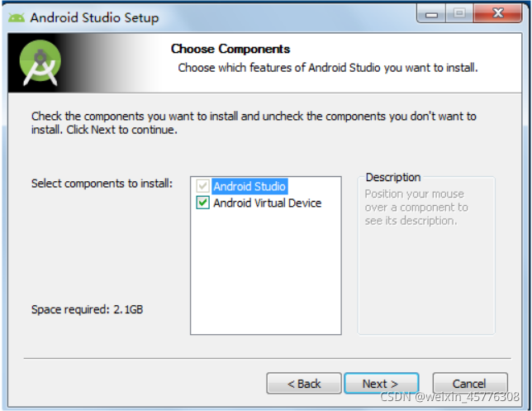Click the maximize button of the setup window

(459, 15)
